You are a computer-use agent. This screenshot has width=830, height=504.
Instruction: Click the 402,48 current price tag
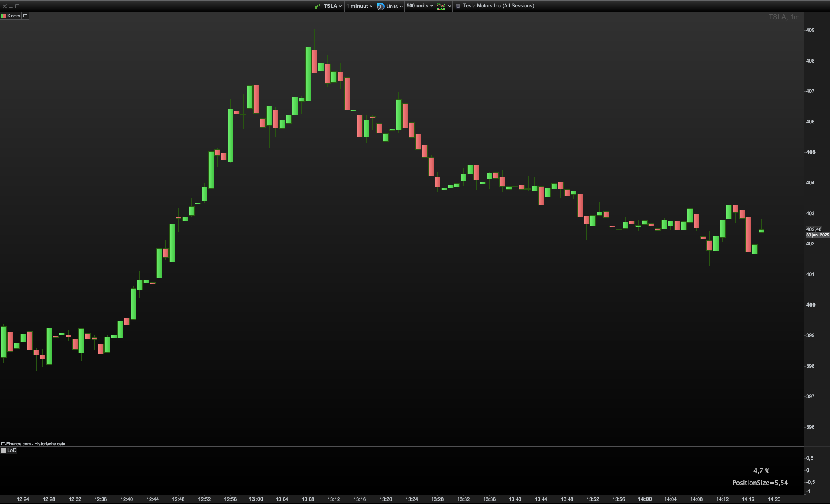[x=813, y=229]
